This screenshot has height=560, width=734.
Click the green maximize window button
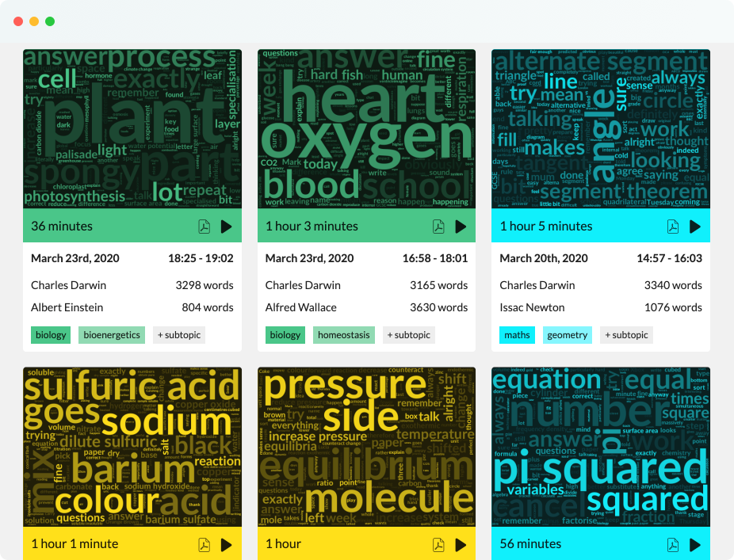point(50,21)
